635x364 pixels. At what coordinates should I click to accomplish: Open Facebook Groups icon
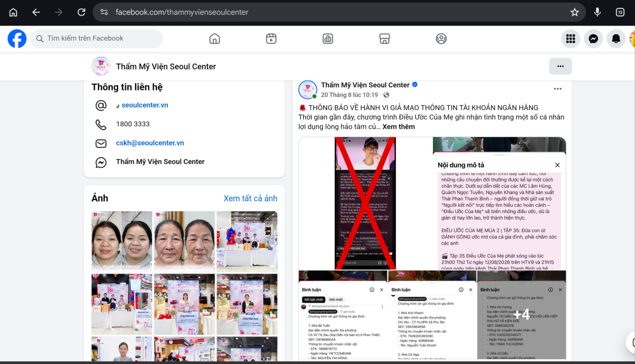click(441, 39)
